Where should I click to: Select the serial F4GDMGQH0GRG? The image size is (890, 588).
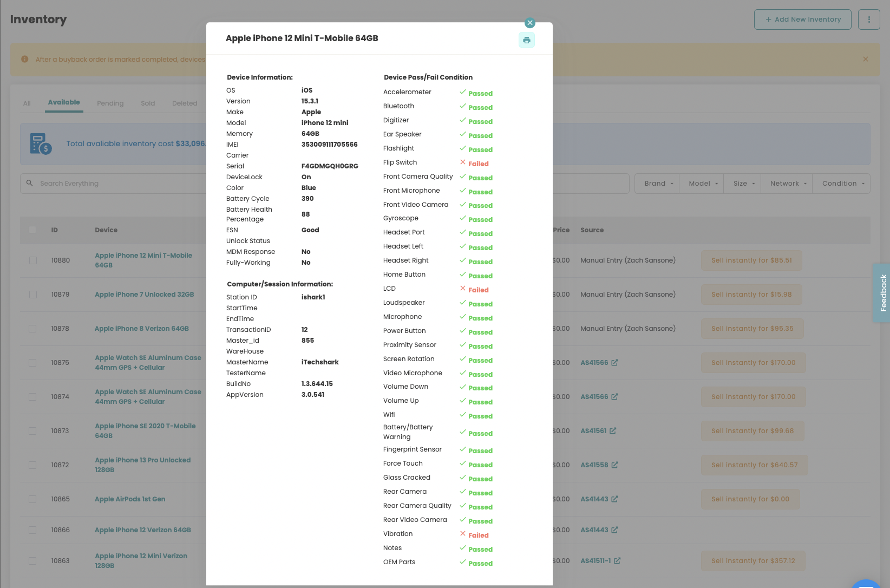pos(330,166)
